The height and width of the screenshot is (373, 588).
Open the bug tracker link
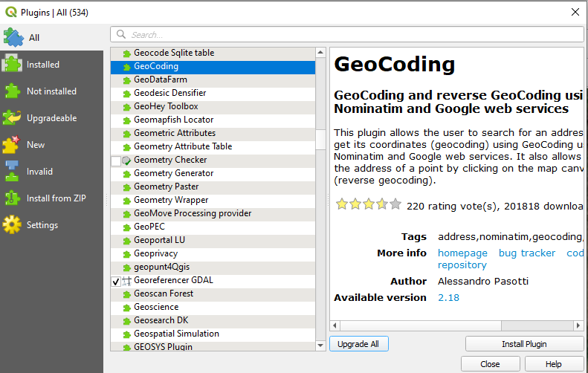[x=527, y=253]
